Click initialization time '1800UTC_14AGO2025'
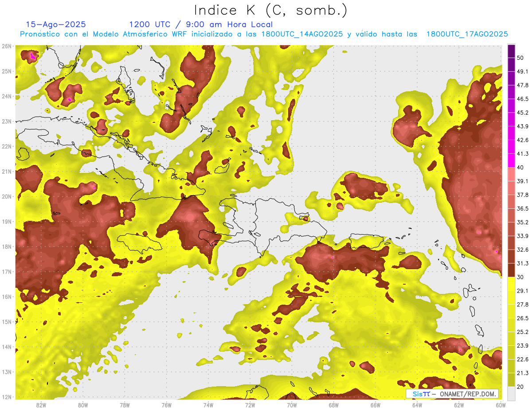Screen dimensions: 532x411 click(302, 34)
